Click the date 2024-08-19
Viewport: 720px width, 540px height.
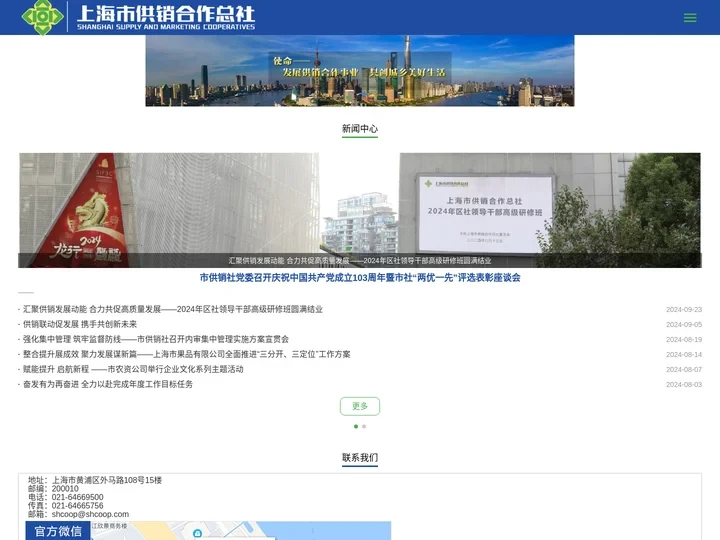[x=684, y=340]
